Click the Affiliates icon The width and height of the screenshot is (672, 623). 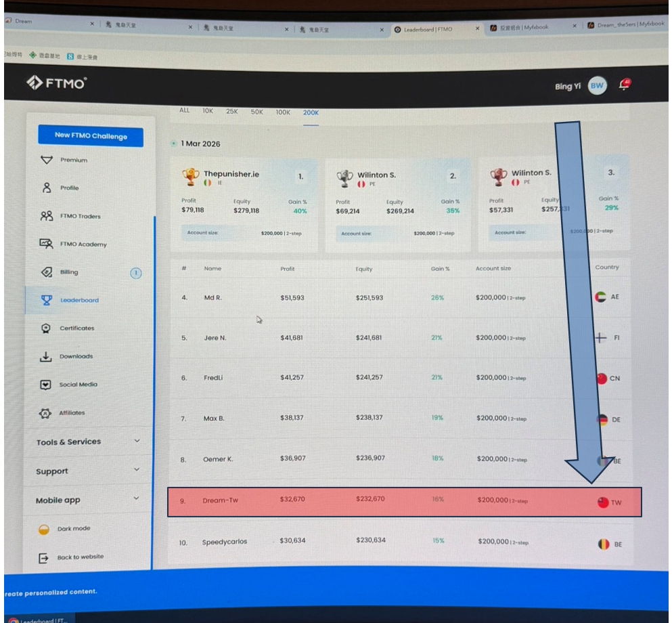(x=45, y=413)
